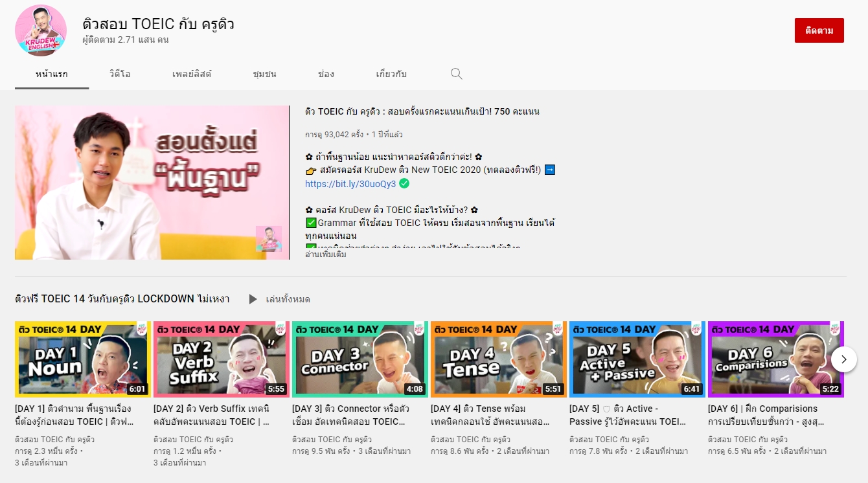Open the เกี่ยวกับ tab
This screenshot has width=868, height=483.
[x=391, y=74]
